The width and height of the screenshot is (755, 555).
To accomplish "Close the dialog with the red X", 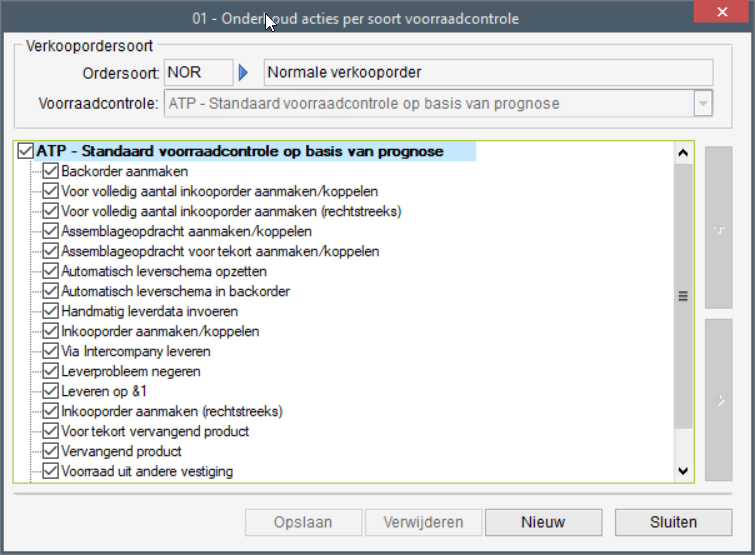I will pos(722,15).
